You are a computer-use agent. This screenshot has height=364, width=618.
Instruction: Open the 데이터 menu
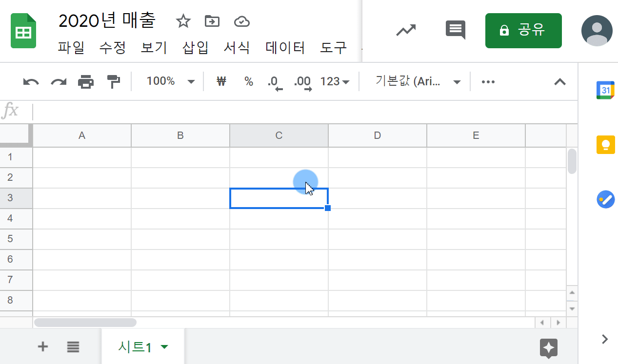(x=285, y=48)
